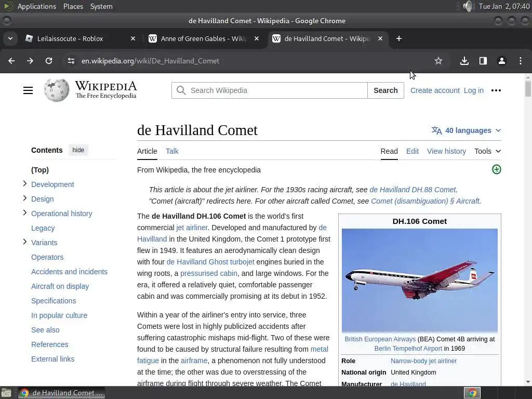This screenshot has height=399, width=532.
Task: Go back with the browser back arrow
Action: [x=11, y=61]
